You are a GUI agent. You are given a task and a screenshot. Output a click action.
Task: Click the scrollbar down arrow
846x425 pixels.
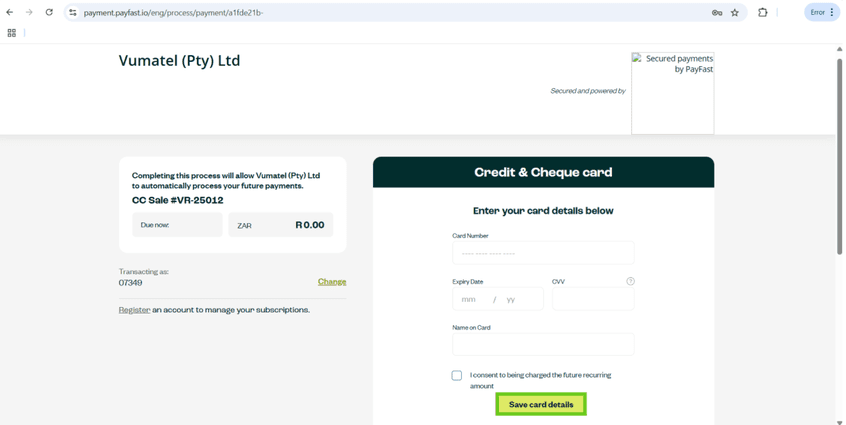coord(839,421)
